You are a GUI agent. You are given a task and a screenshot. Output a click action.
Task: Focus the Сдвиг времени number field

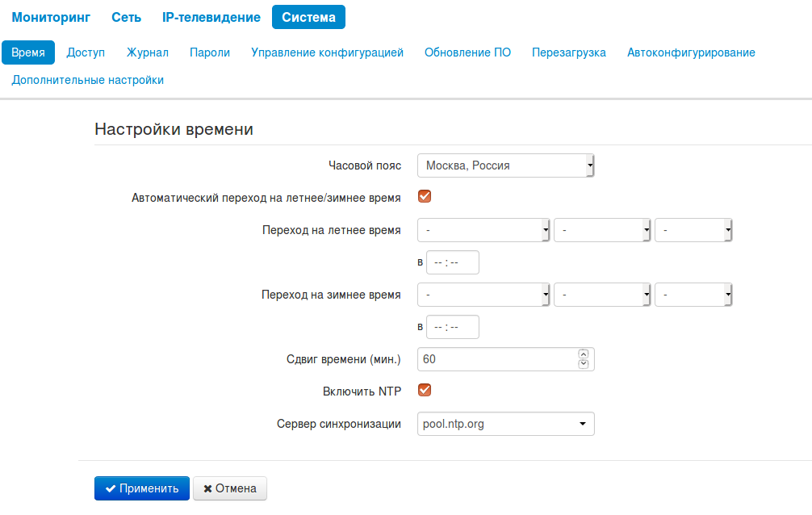click(496, 359)
